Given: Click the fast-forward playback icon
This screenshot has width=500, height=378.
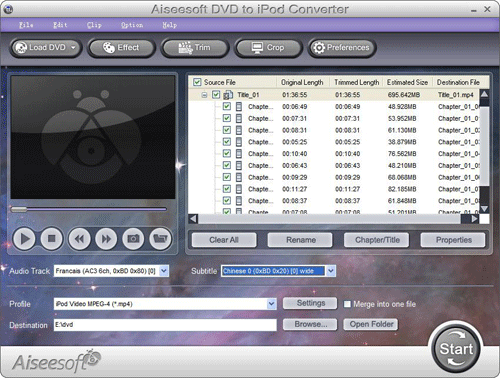Looking at the screenshot, I should (x=106, y=239).
